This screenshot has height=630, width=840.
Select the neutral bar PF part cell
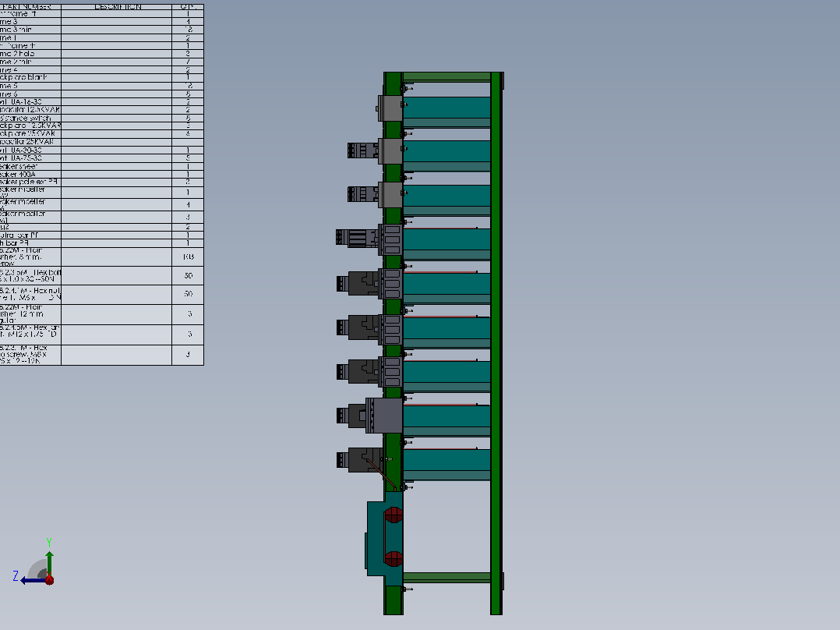coord(30,235)
